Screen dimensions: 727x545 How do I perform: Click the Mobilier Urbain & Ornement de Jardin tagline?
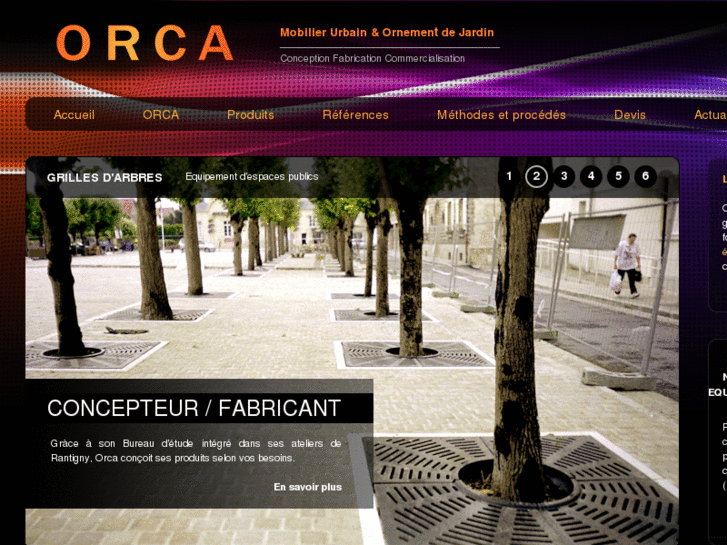tap(387, 32)
